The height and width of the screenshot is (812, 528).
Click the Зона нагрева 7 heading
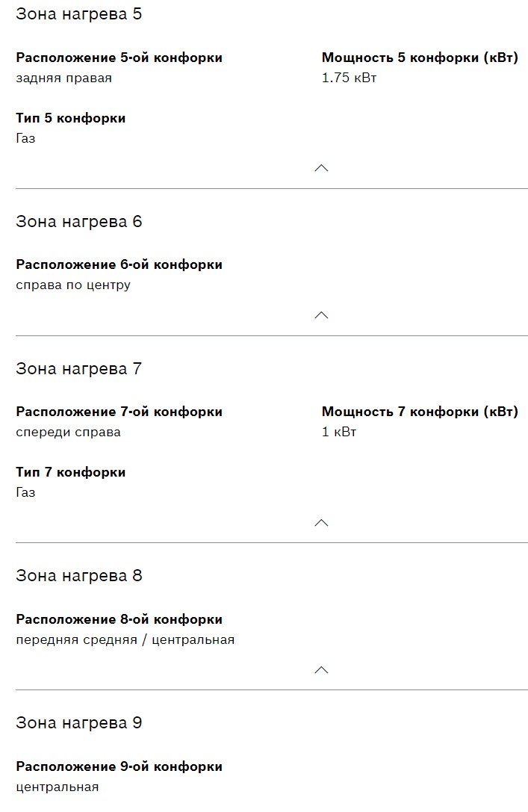pyautogui.click(x=78, y=369)
